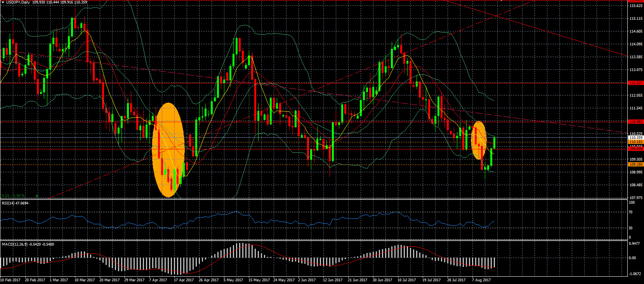
Task: Click the 12 Jun 2017 date label
Action: [x=333, y=280]
